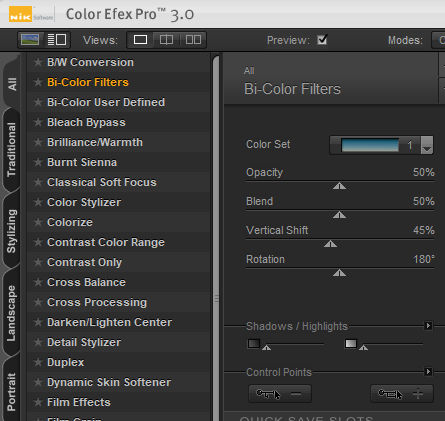Open the Traditional filters tab
Screen dimensions: 445x421
click(12, 150)
